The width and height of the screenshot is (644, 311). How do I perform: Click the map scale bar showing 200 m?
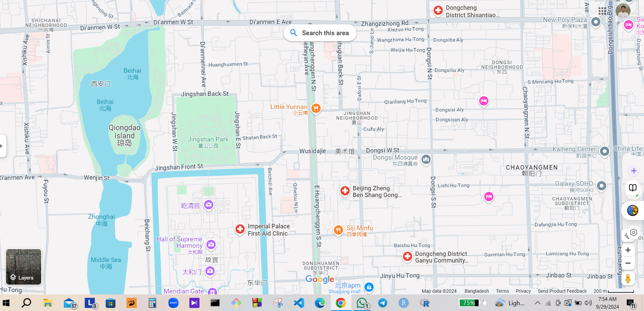(x=614, y=291)
